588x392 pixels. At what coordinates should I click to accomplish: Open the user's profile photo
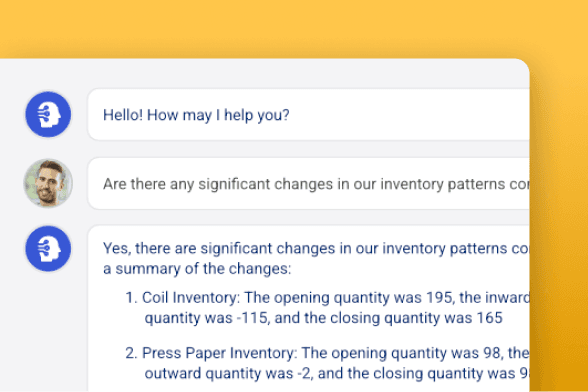(x=48, y=183)
